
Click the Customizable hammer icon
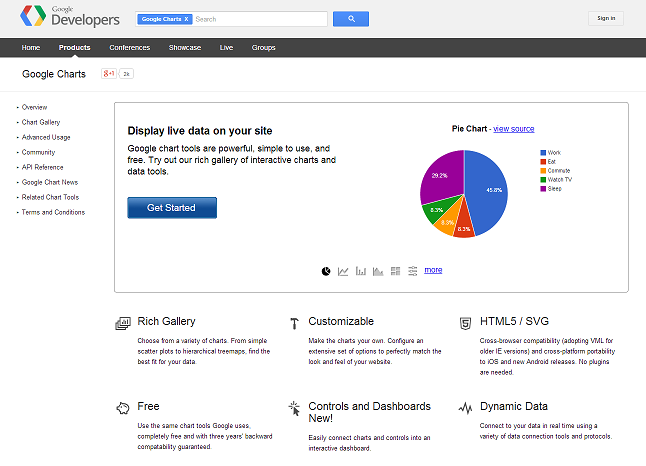coord(294,323)
